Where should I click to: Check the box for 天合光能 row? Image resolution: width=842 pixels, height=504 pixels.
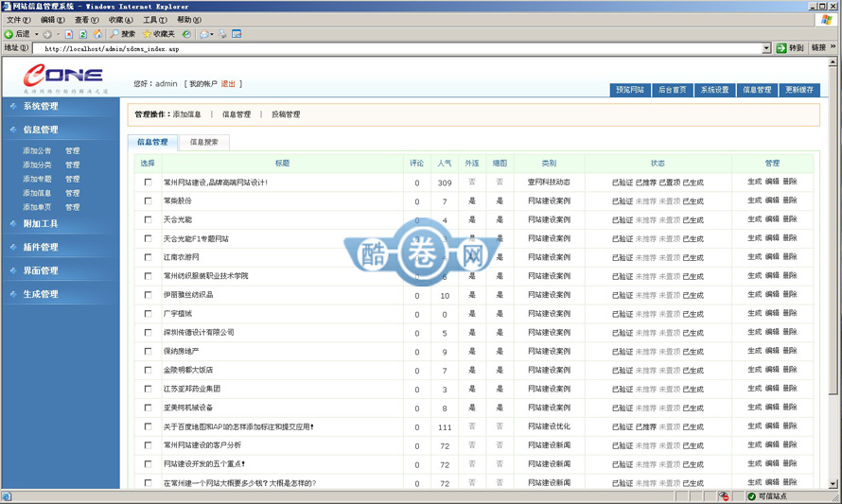click(x=148, y=219)
